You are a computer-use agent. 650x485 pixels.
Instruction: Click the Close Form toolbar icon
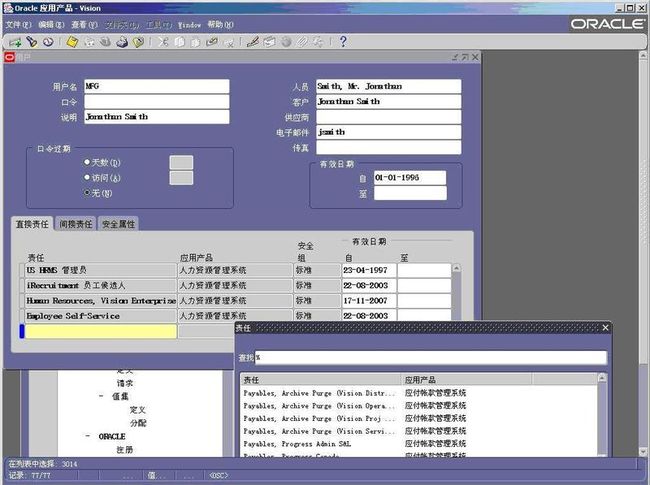tap(138, 42)
